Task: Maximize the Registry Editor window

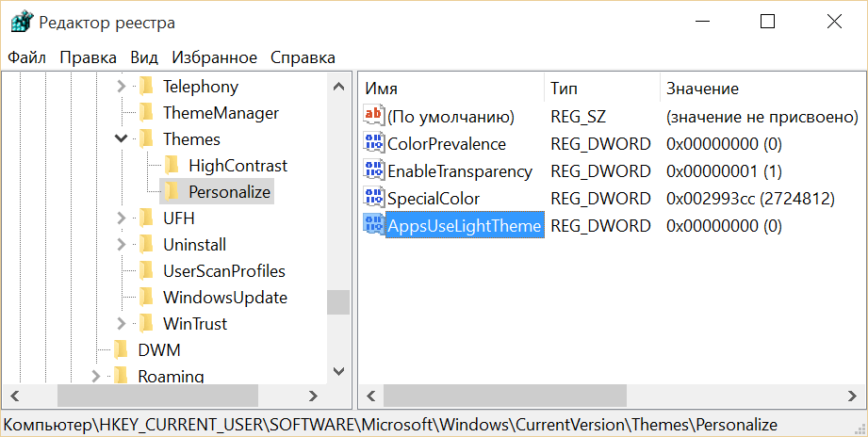Action: [x=767, y=22]
